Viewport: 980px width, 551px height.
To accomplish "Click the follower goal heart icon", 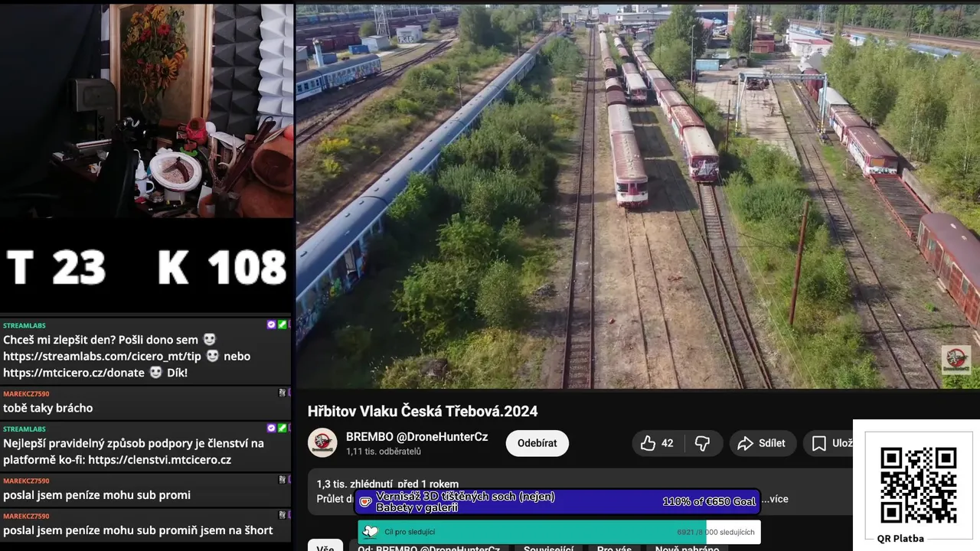I will (x=370, y=532).
